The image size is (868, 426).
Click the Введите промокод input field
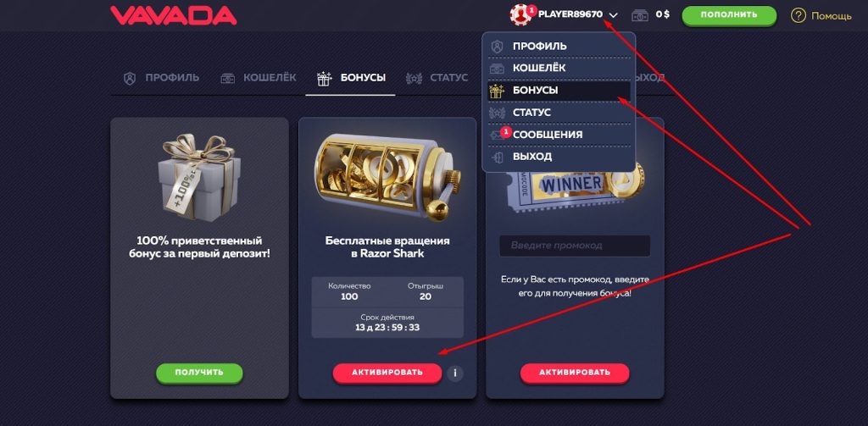(575, 246)
